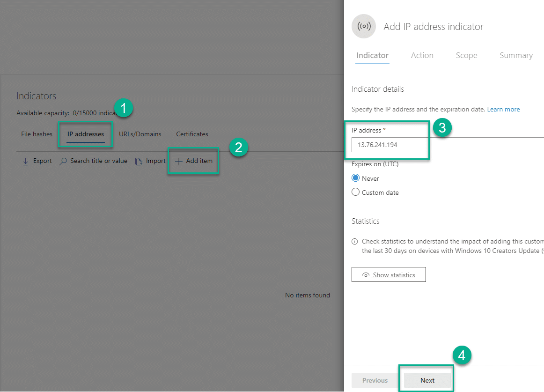Image resolution: width=544 pixels, height=392 pixels.
Task: Click the Previous button
Action: point(374,380)
